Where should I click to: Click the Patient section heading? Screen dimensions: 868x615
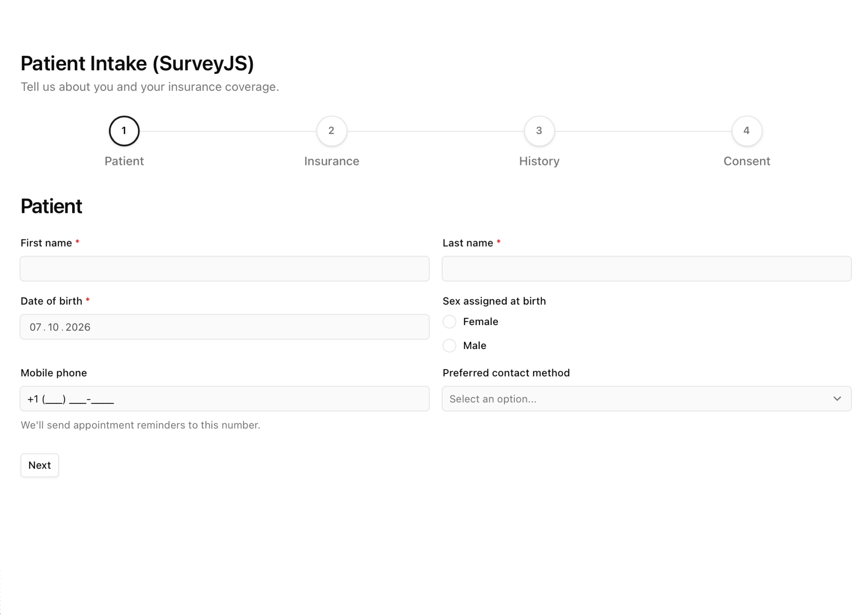(x=52, y=206)
